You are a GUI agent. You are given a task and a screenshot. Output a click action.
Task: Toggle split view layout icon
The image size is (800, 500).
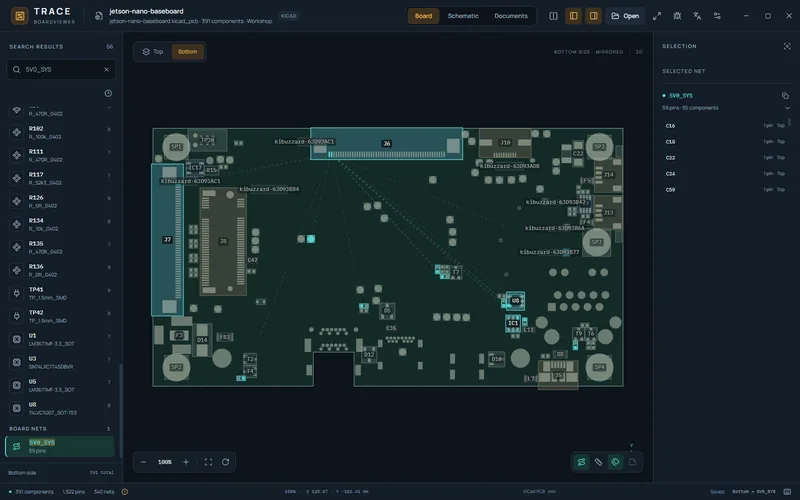click(553, 16)
